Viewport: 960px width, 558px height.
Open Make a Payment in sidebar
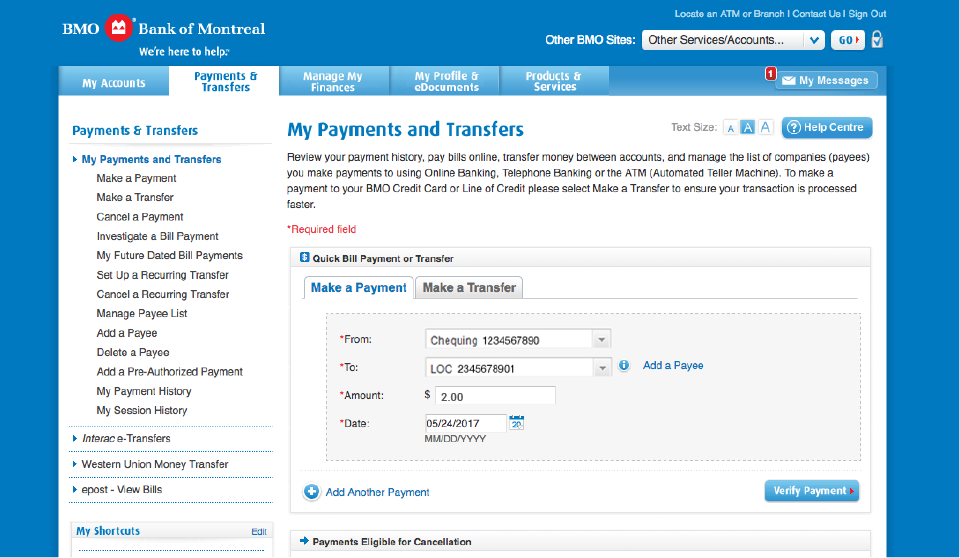pos(136,178)
